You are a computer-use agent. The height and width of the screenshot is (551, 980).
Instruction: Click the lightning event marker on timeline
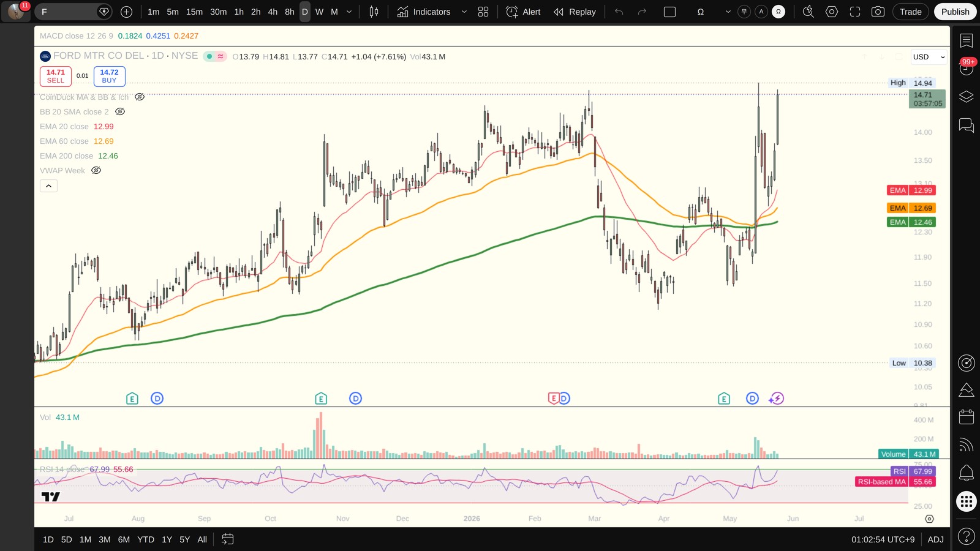pos(776,399)
